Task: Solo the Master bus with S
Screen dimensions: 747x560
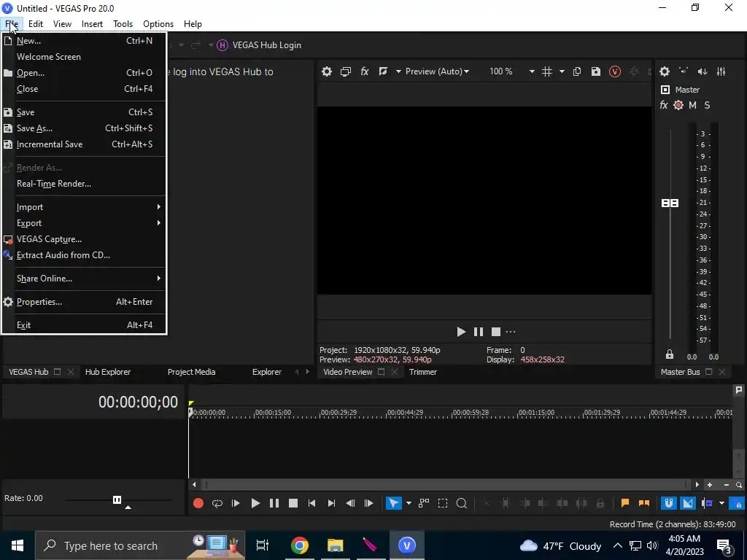Action: click(x=707, y=105)
